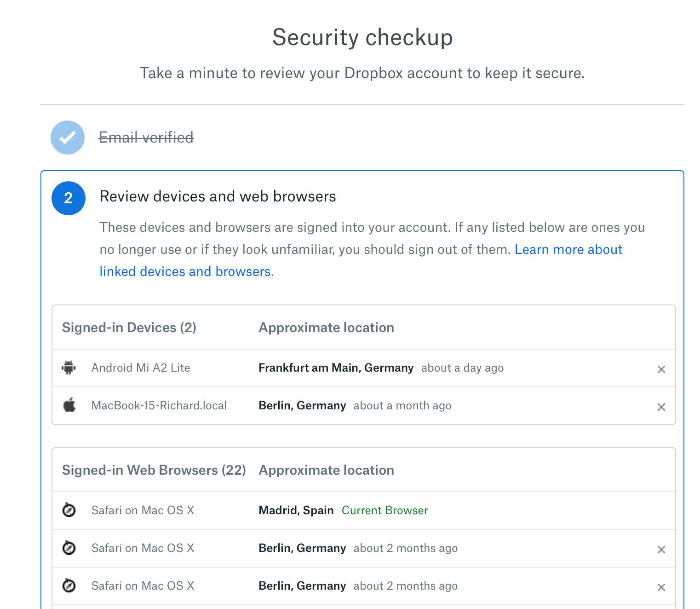Click the Signed-in Devices (2) header

[129, 327]
